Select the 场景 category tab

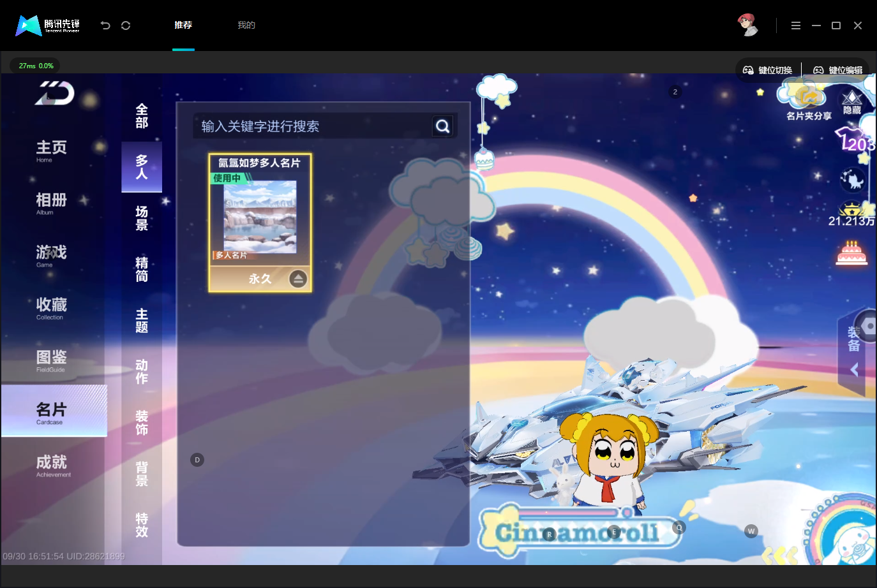click(x=142, y=218)
